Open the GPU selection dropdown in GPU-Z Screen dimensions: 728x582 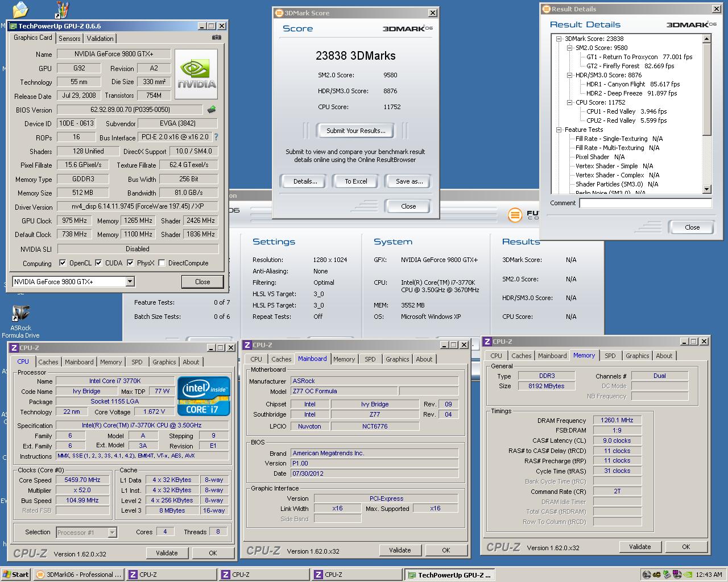point(130,282)
